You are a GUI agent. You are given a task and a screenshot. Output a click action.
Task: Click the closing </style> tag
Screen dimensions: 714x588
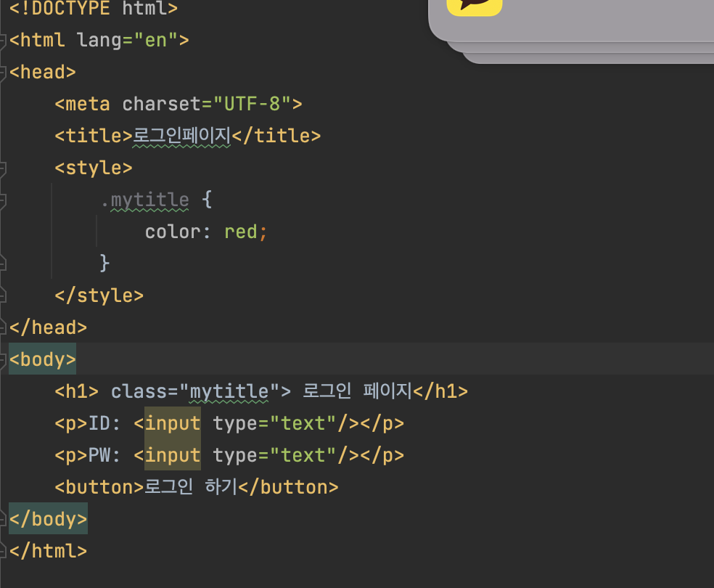pyautogui.click(x=99, y=295)
